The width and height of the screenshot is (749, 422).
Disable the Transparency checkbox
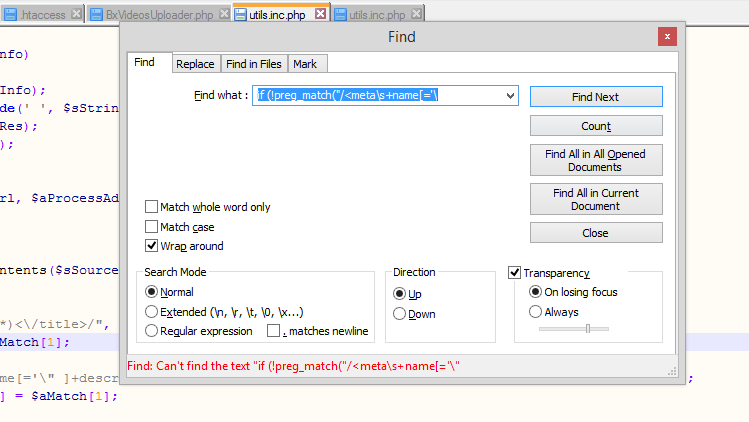tap(514, 272)
